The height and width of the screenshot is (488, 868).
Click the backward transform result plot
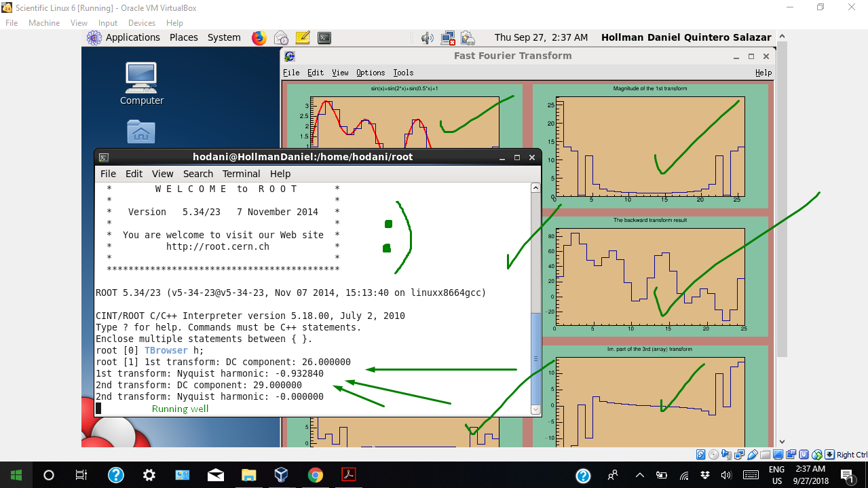650,277
